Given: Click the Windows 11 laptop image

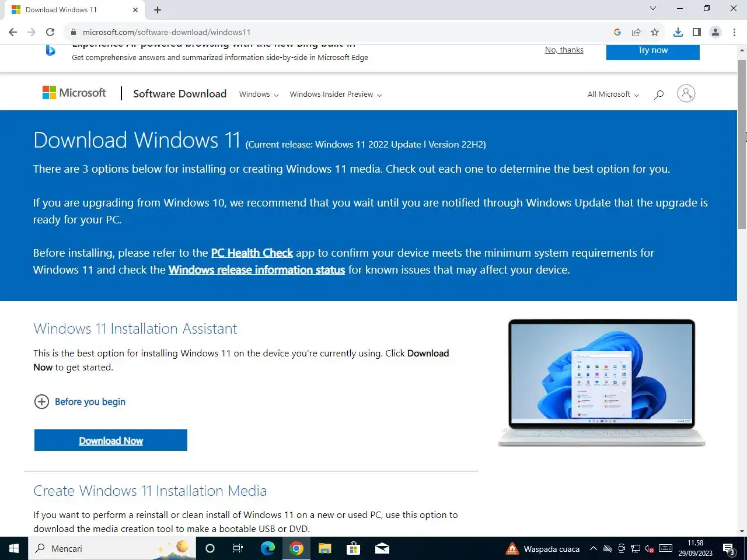Looking at the screenshot, I should click(x=602, y=383).
